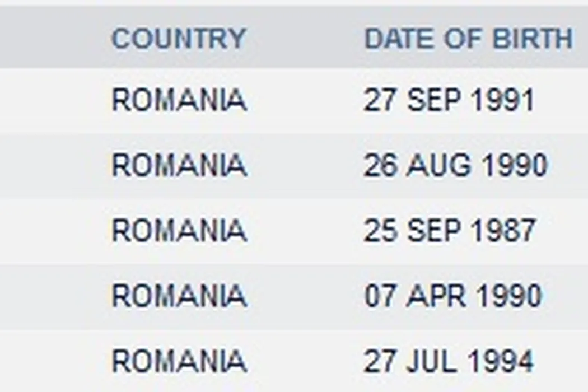Click the light strip above the table header
The image size is (588, 392).
pos(294,3)
